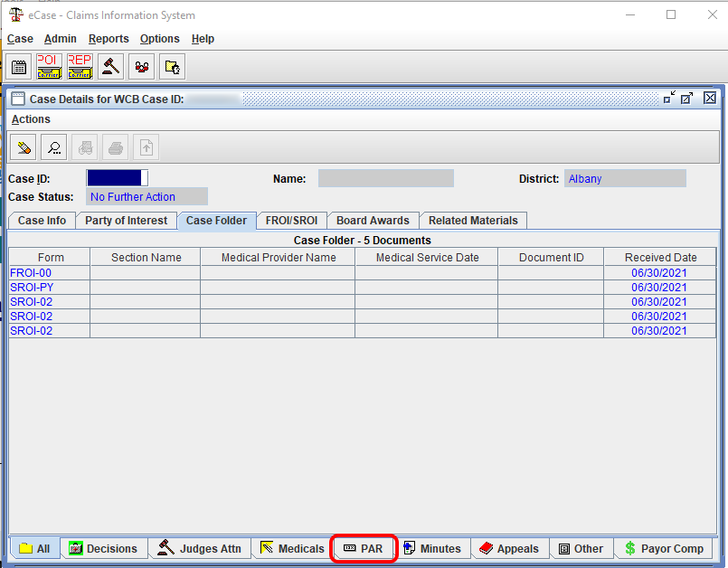Click the yellow folder icon in the toolbar

click(x=172, y=66)
